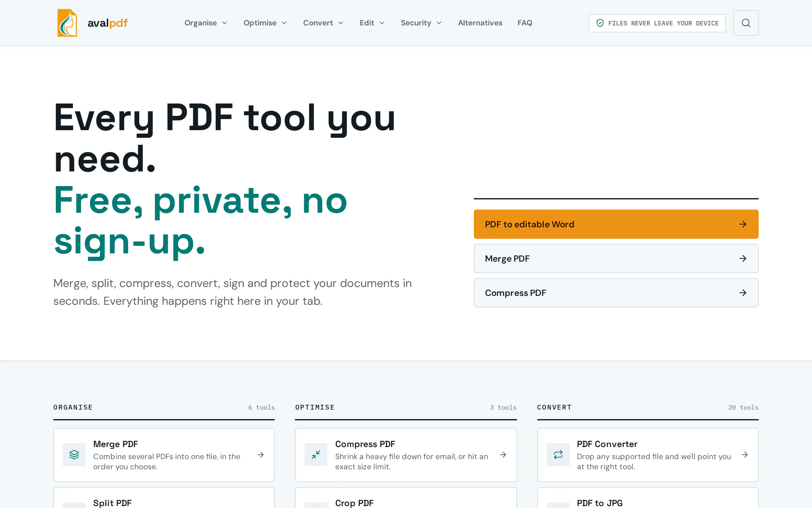Image resolution: width=812 pixels, height=508 pixels.
Task: Expand the Security menu chevron
Action: 439,23
